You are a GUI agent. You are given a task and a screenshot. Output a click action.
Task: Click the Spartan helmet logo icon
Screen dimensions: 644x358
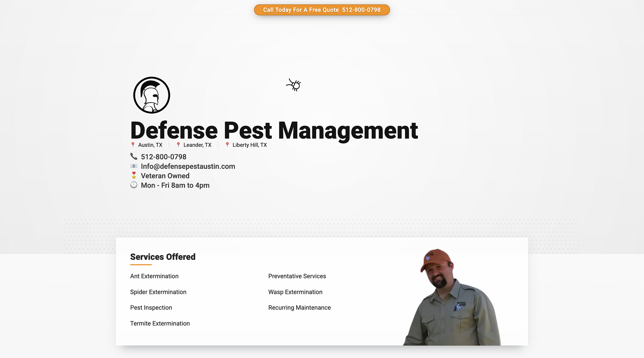pyautogui.click(x=151, y=95)
